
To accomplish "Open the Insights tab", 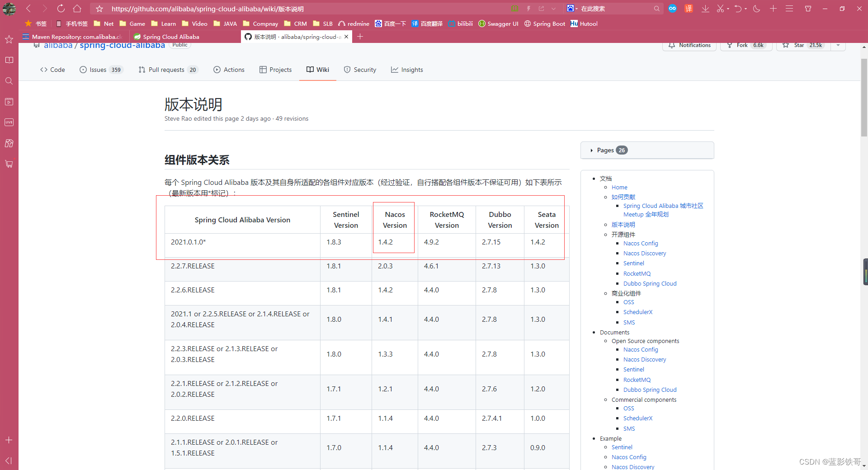I will click(407, 70).
